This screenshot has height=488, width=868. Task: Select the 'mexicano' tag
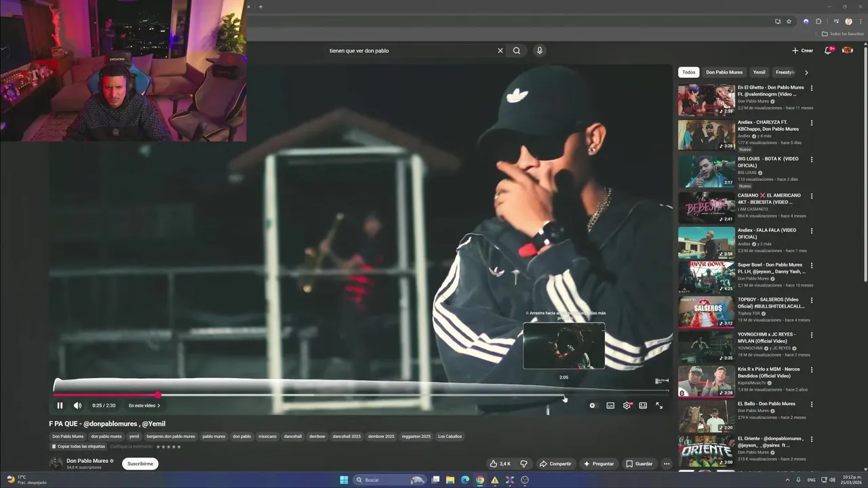(x=267, y=436)
